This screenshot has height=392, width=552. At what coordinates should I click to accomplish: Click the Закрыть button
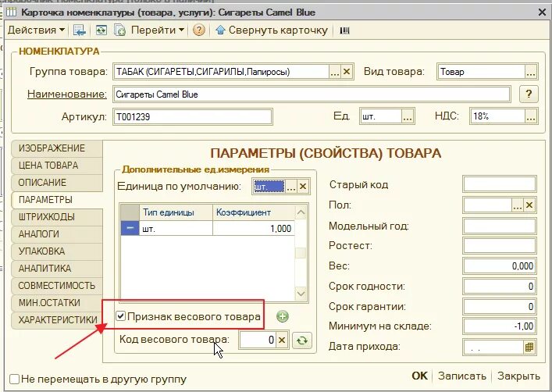click(x=518, y=376)
